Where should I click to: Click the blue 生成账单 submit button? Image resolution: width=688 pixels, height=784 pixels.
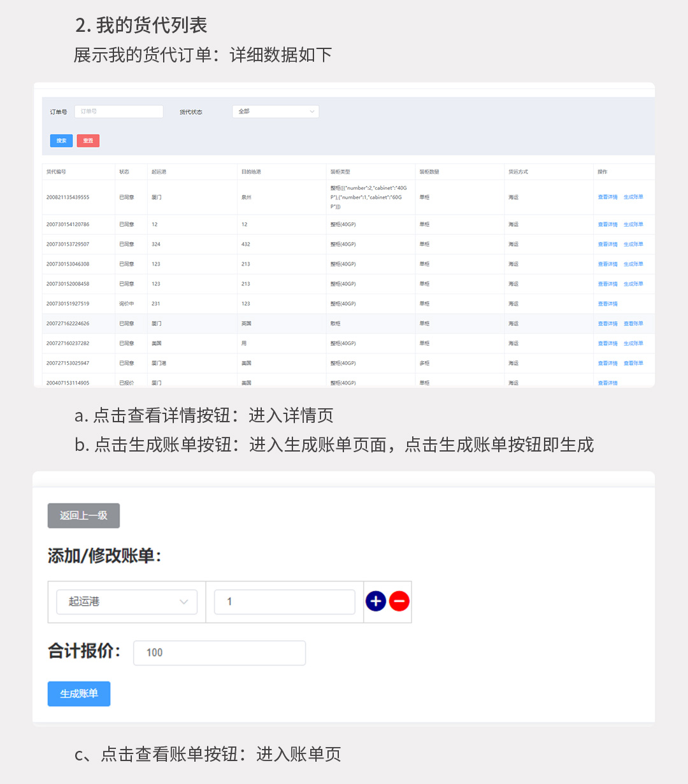click(79, 694)
